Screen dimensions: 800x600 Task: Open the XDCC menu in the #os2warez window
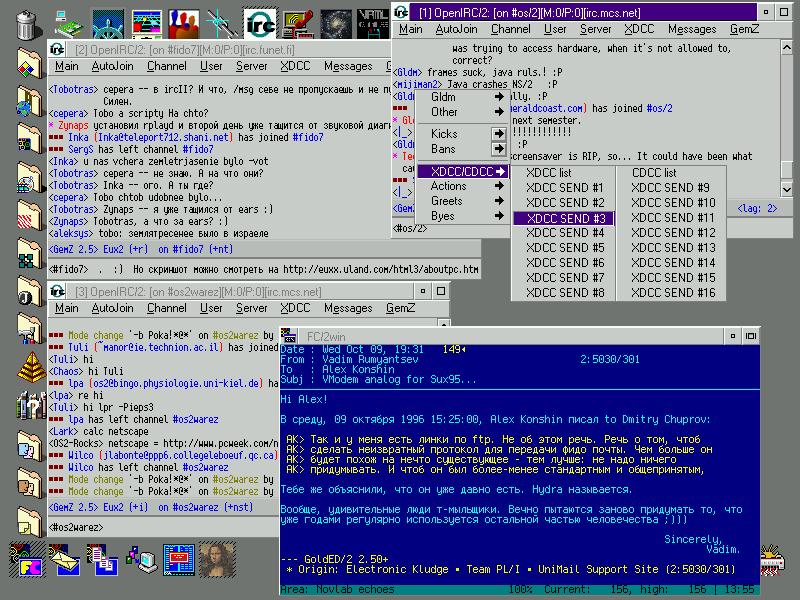295,308
